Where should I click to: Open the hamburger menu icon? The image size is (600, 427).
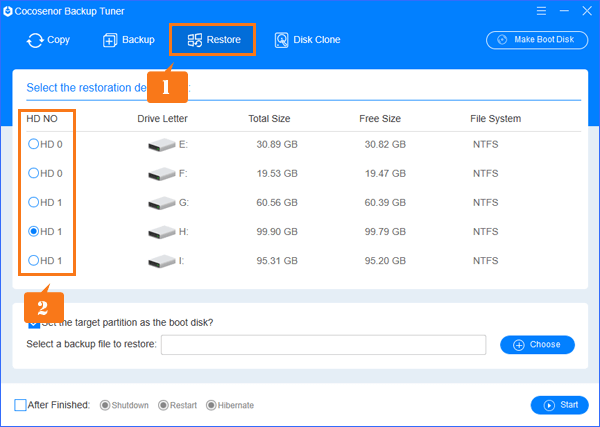click(x=541, y=11)
